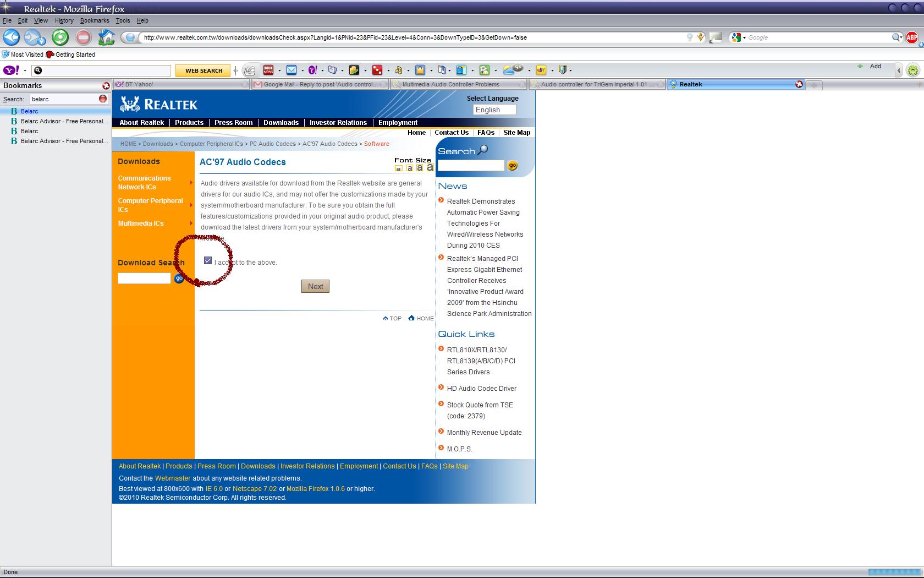Click the Webmaster link in footer
The width and height of the screenshot is (924, 578).
tap(173, 478)
